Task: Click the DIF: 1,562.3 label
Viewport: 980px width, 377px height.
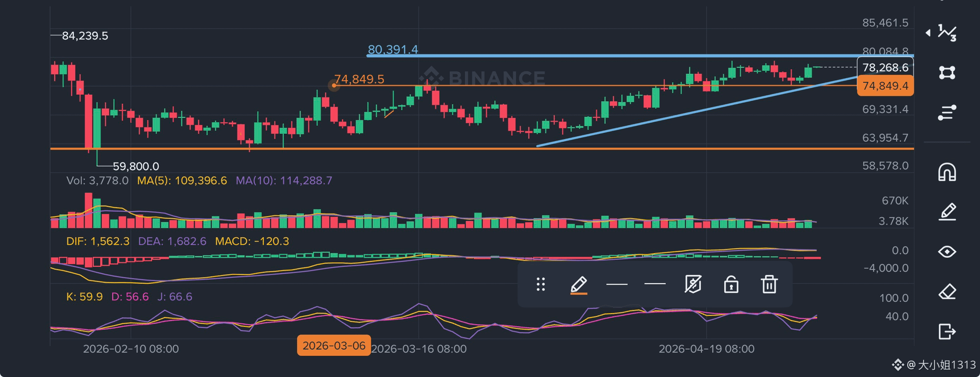Action: pyautogui.click(x=98, y=241)
